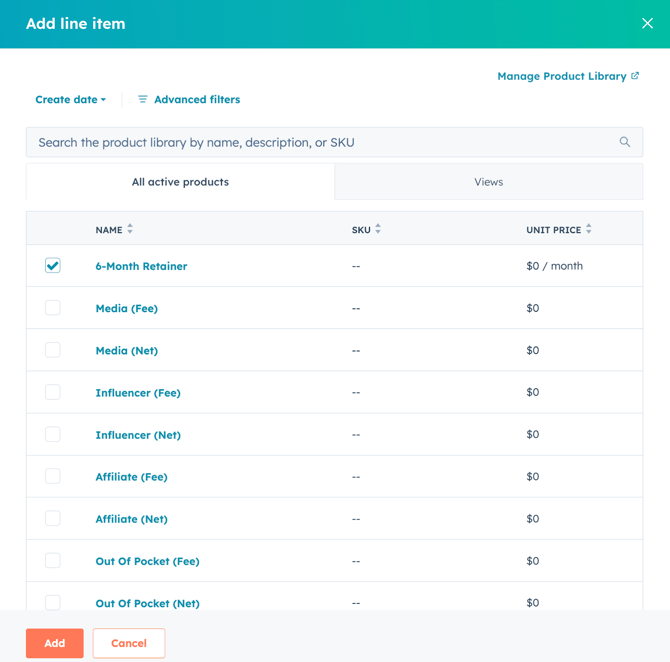
Task: Open the Create date dropdown
Action: pyautogui.click(x=70, y=100)
